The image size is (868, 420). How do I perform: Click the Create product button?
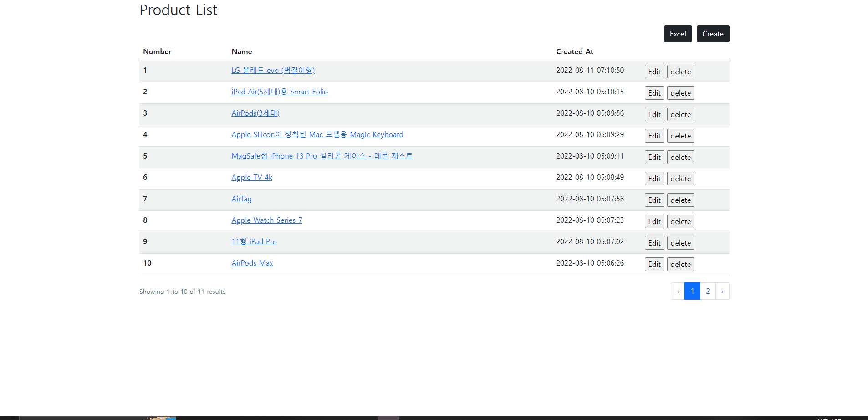(x=713, y=34)
